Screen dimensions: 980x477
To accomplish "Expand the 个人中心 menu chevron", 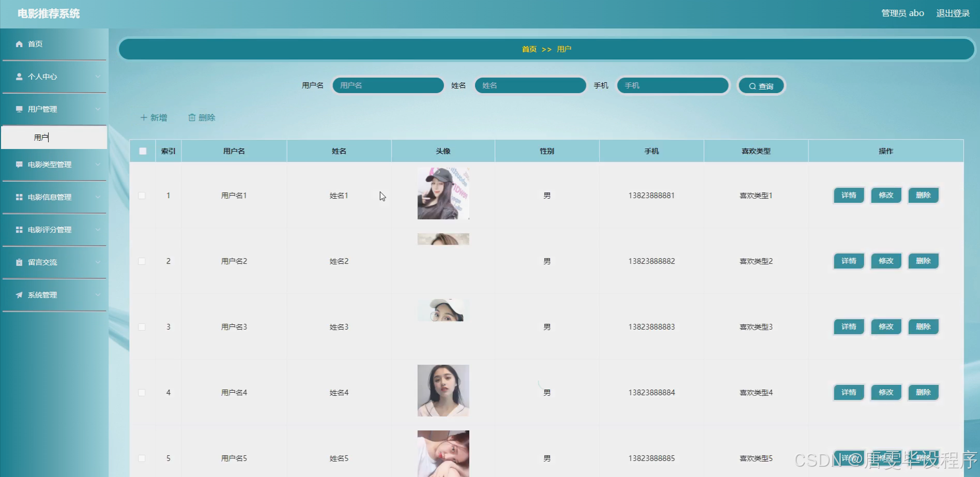I will 98,77.
